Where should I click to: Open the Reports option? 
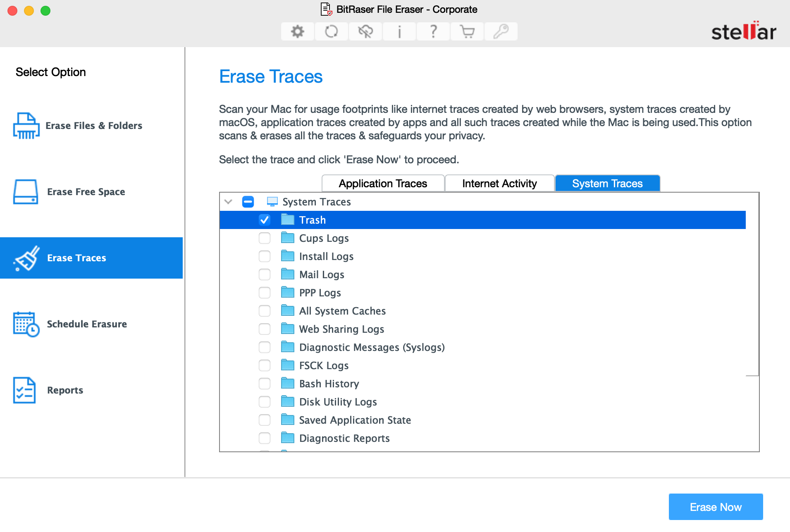pyautogui.click(x=91, y=390)
